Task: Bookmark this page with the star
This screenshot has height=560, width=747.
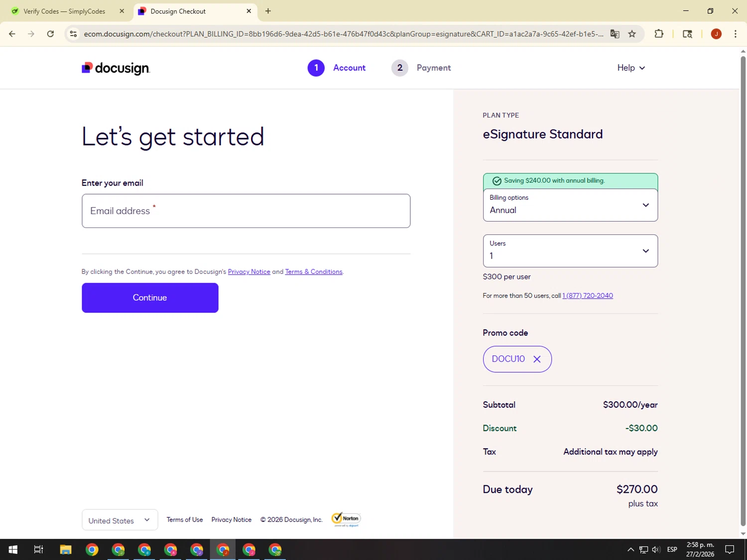Action: pyautogui.click(x=632, y=34)
